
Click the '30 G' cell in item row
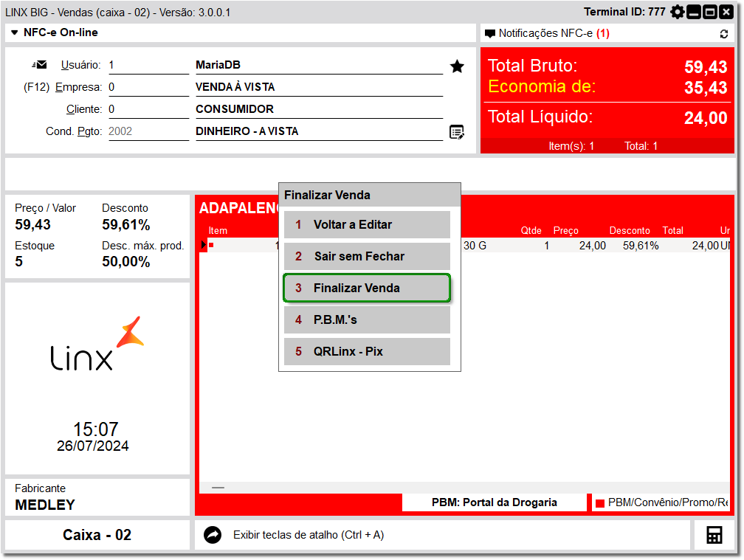pyautogui.click(x=475, y=246)
